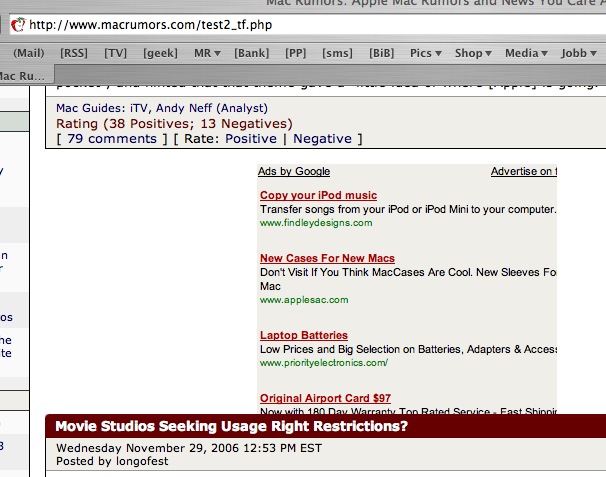Open the New Cases For New Macs ad
The image size is (606, 477).
(x=327, y=258)
